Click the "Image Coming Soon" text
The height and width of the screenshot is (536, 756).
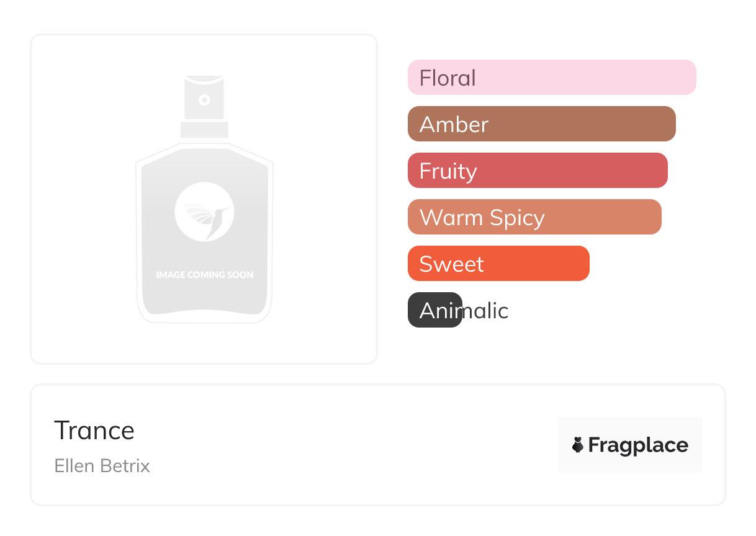(x=204, y=274)
